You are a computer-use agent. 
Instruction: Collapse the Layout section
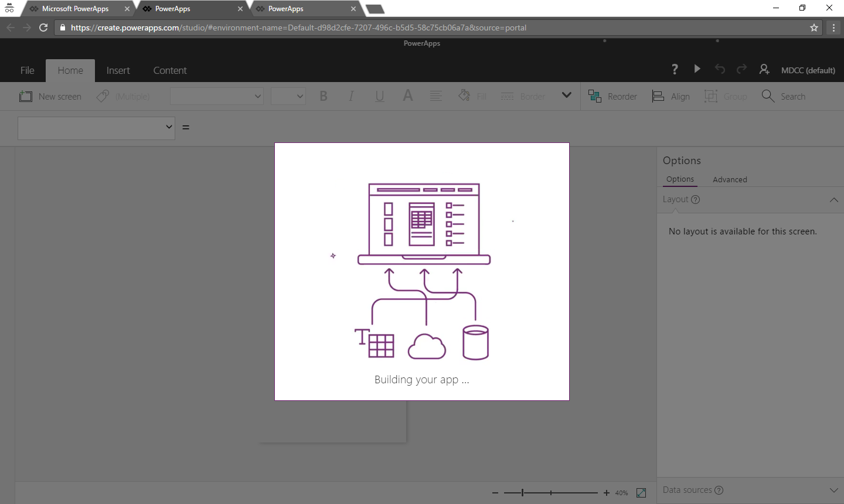[833, 200]
